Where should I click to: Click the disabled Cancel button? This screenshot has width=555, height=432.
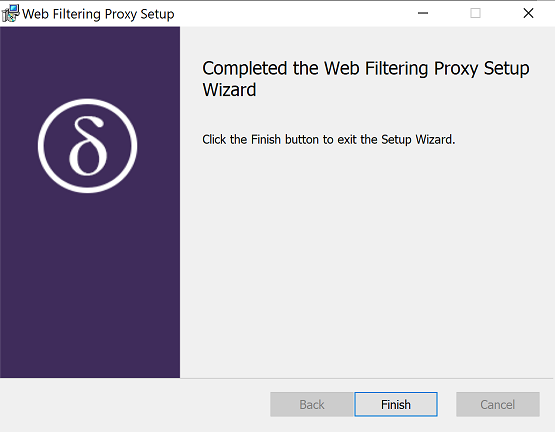tap(498, 404)
